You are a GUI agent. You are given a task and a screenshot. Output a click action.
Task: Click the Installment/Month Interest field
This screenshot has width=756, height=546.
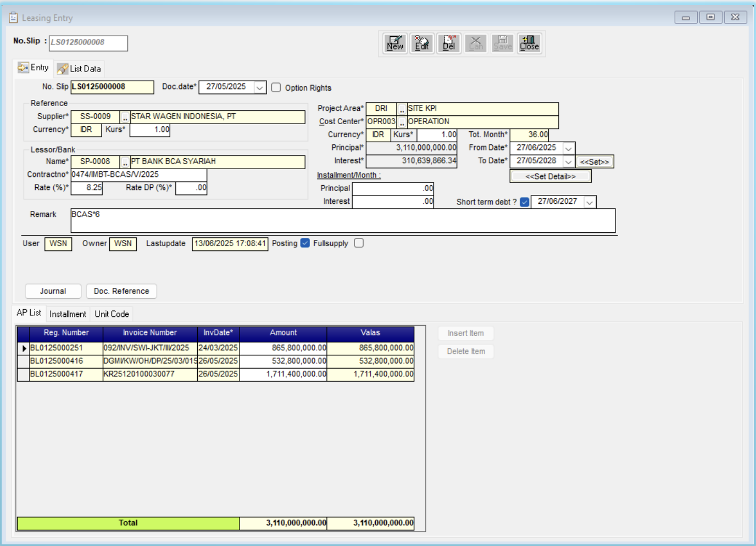tap(393, 202)
